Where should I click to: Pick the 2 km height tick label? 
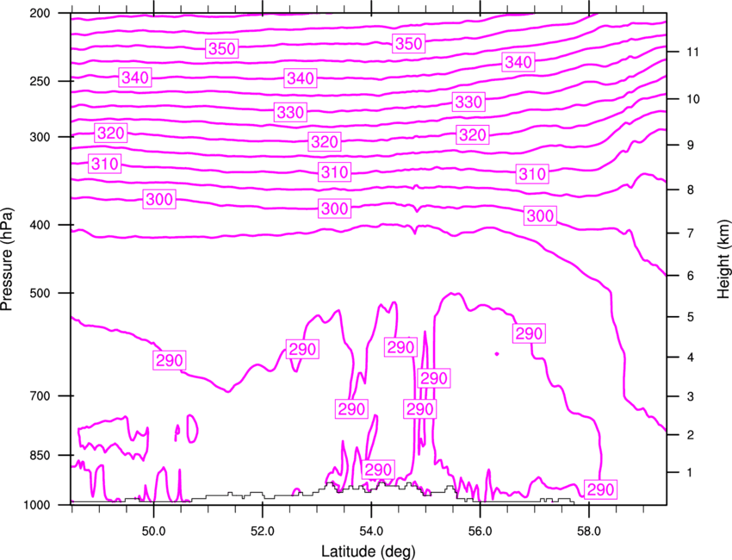pos(690,435)
